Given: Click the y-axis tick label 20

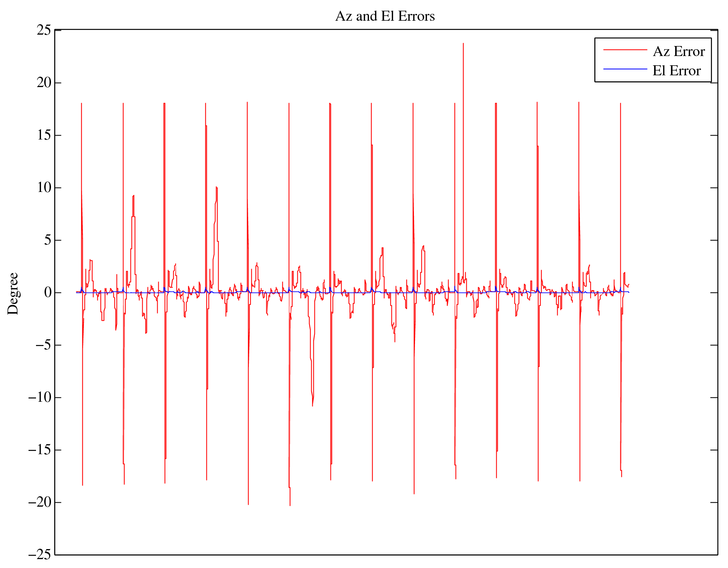Looking at the screenshot, I should click(x=44, y=83).
